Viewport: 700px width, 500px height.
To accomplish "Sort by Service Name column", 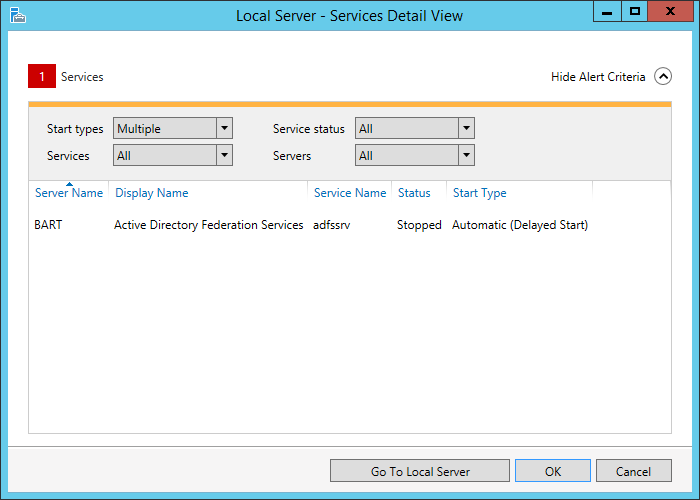I will 350,193.
